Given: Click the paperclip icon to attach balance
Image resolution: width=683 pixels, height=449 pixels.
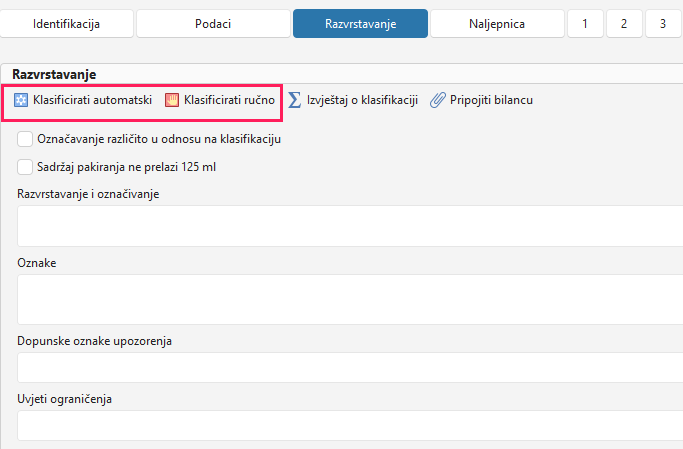Looking at the screenshot, I should coord(437,100).
